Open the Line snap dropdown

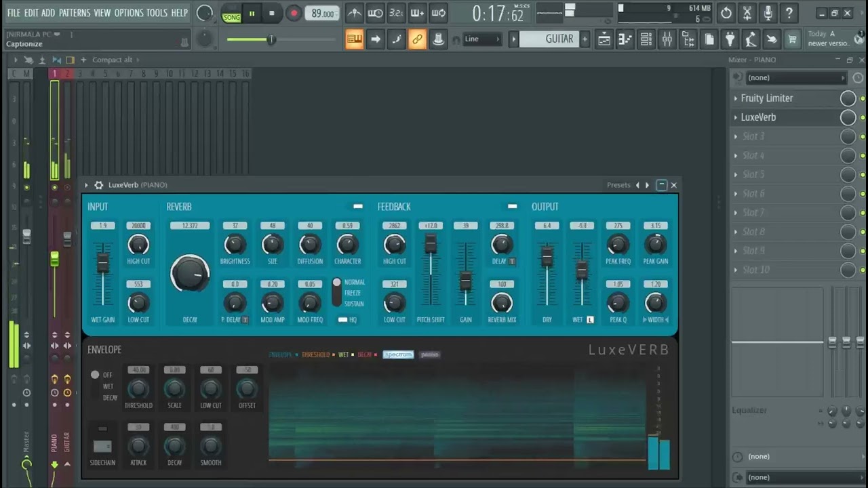click(482, 39)
